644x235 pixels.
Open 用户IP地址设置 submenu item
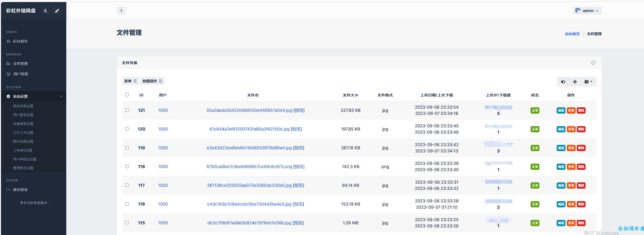coord(25,159)
